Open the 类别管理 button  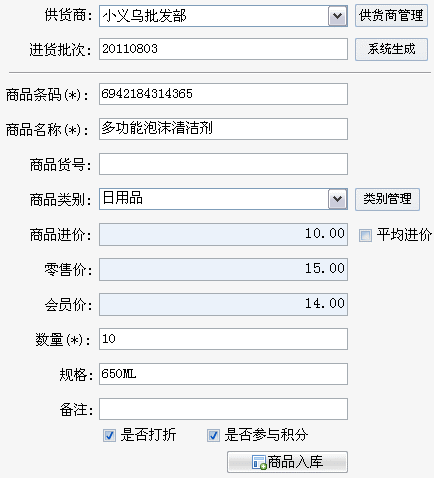387,199
